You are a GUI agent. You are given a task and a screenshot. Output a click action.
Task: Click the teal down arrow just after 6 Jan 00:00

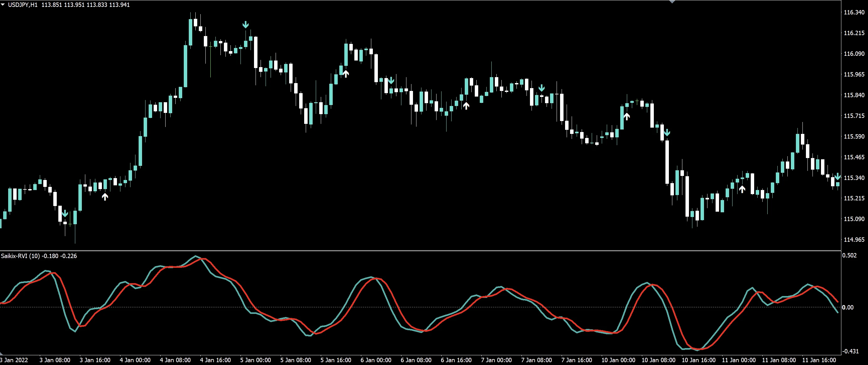(x=391, y=80)
